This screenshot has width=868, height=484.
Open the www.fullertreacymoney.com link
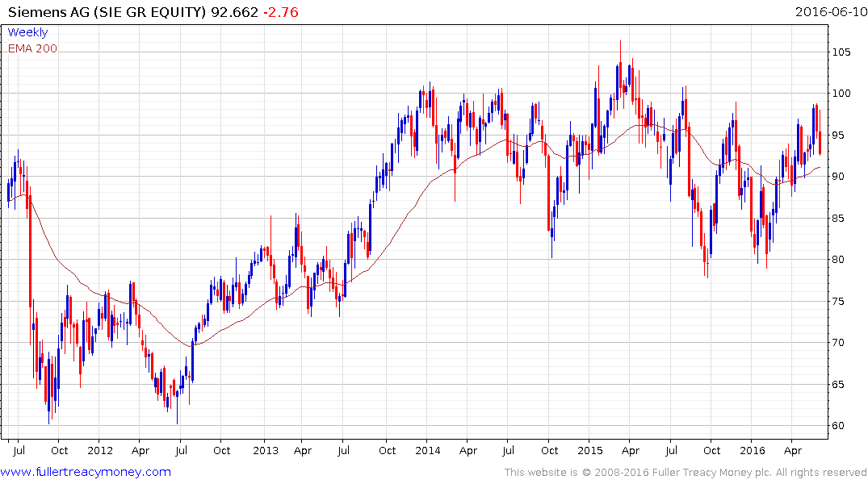click(x=86, y=473)
